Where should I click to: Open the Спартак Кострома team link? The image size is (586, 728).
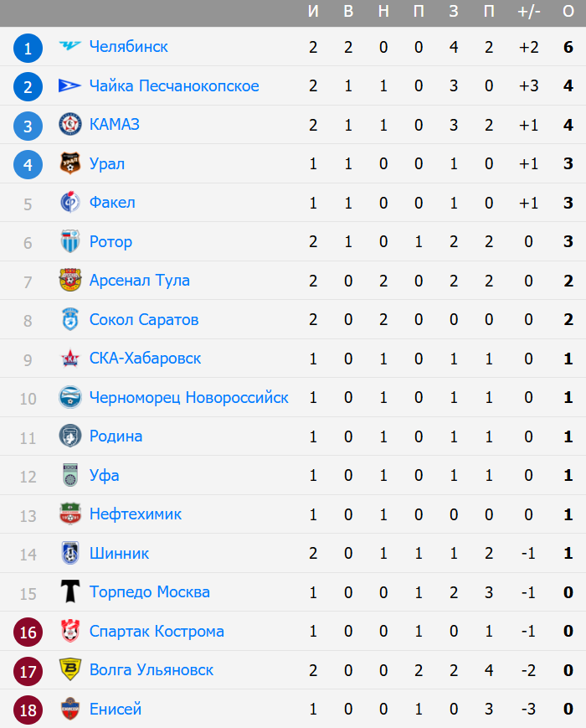point(157,631)
